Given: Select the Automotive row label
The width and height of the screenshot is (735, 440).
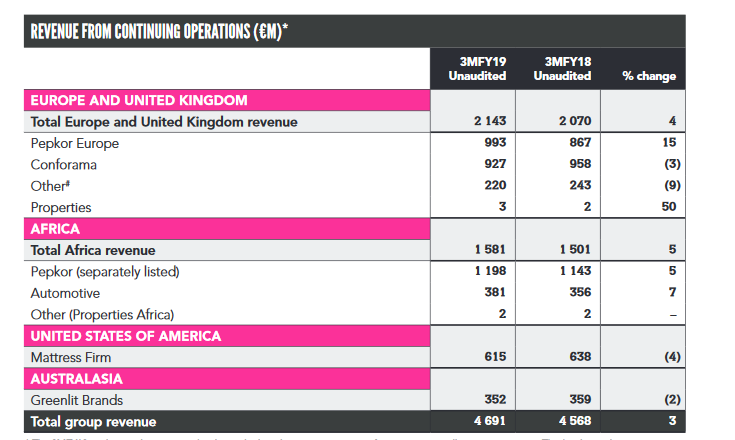Looking at the screenshot, I should pos(65,293).
